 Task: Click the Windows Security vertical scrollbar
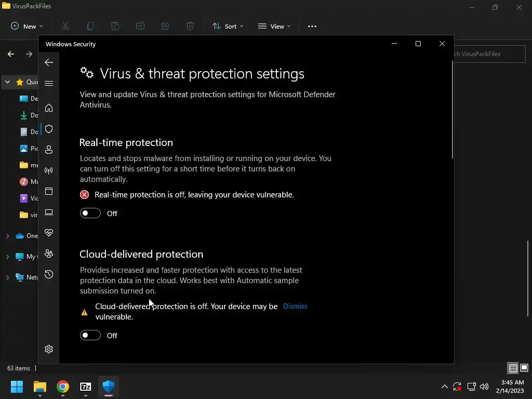coord(453,109)
